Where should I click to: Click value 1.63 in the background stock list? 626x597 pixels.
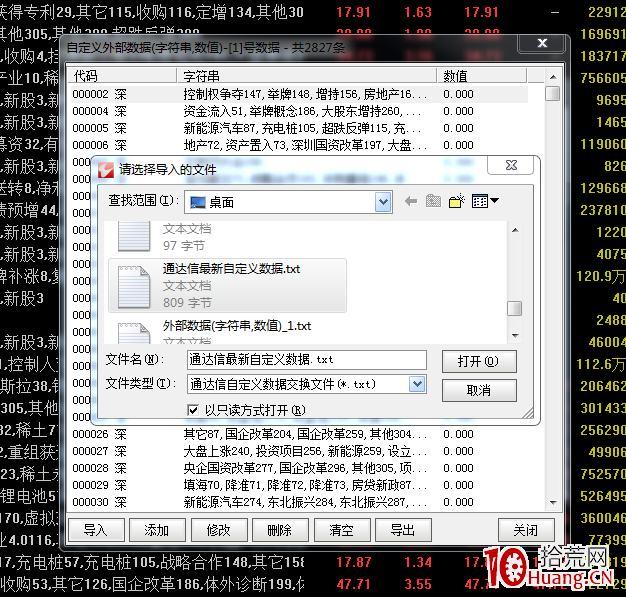pos(418,12)
